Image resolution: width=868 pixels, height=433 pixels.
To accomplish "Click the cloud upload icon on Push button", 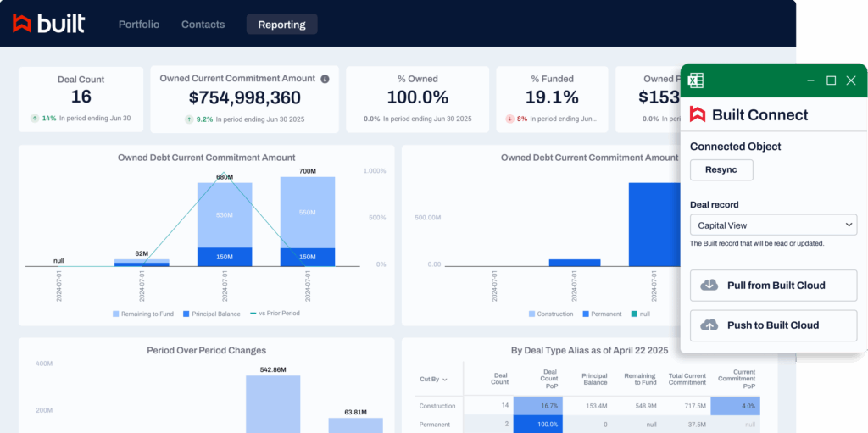I will click(709, 325).
